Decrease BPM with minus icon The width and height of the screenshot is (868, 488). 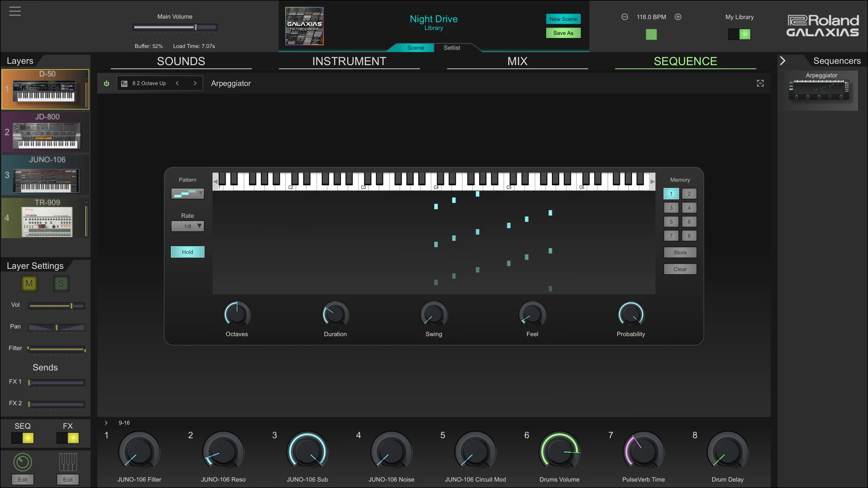click(x=624, y=17)
